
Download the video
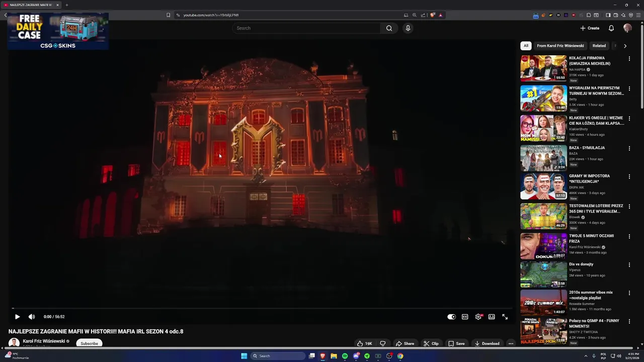[x=487, y=343]
